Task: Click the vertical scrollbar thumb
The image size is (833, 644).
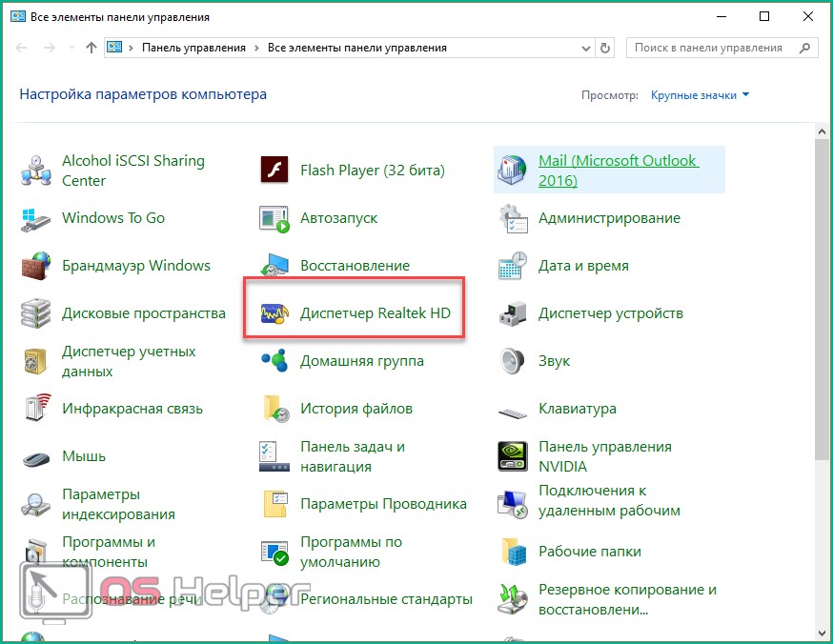Action: coord(822,299)
